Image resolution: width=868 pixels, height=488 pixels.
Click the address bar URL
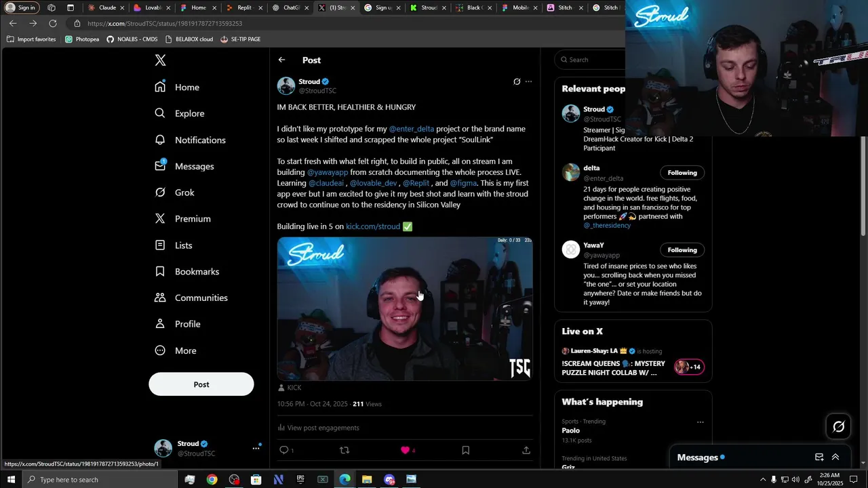pyautogui.click(x=165, y=23)
